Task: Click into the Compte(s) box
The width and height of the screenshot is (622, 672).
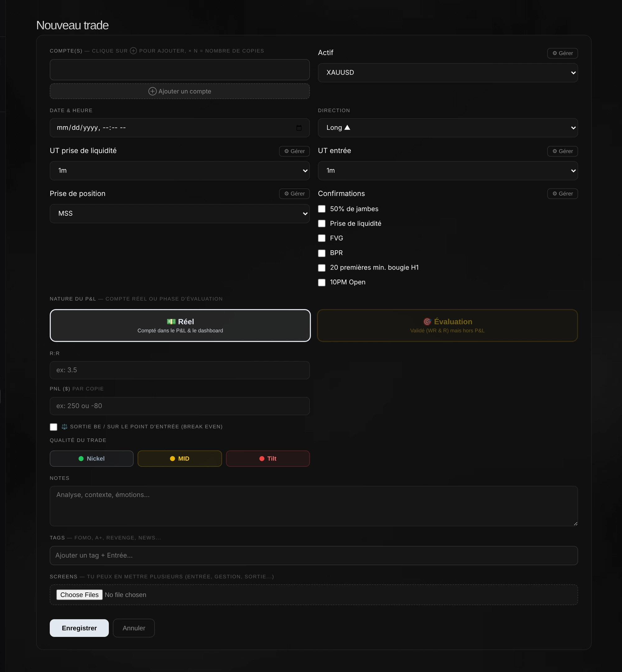Action: [180, 70]
